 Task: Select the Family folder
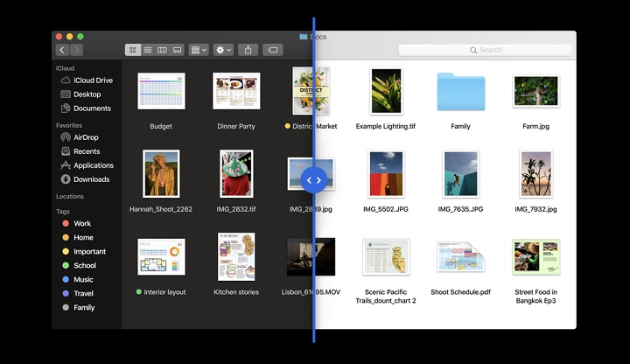(460, 92)
